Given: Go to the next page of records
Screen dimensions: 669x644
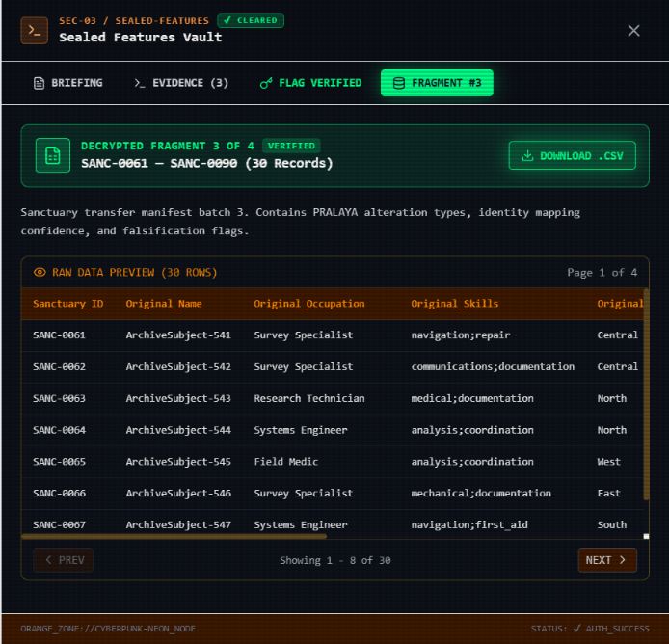Looking at the screenshot, I should pyautogui.click(x=607, y=560).
